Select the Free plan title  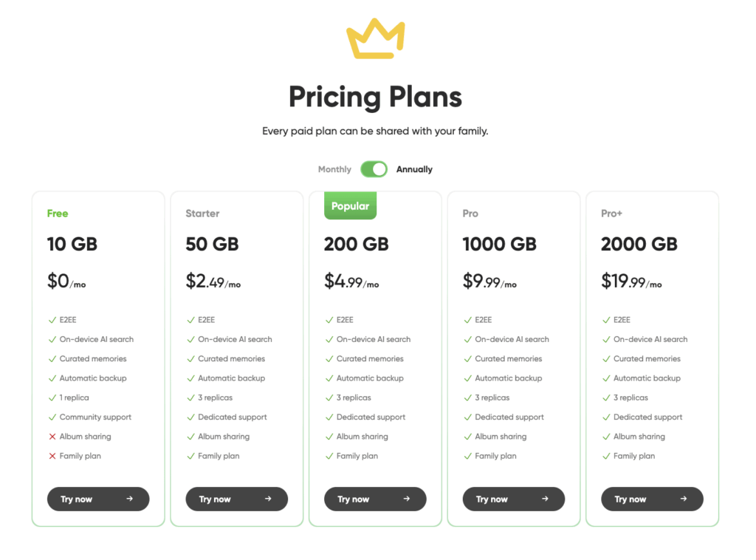(58, 214)
